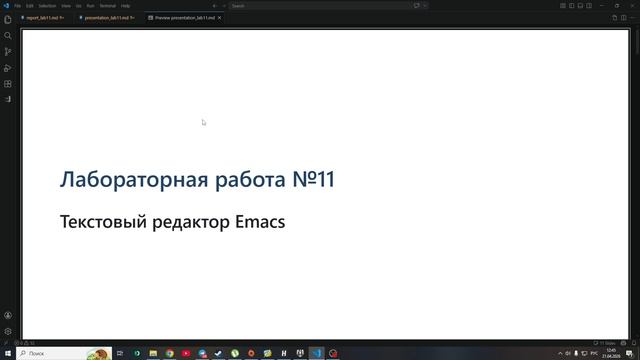Click the remote window indicator in status bar
This screenshot has width=640, height=360.
pos(6,343)
